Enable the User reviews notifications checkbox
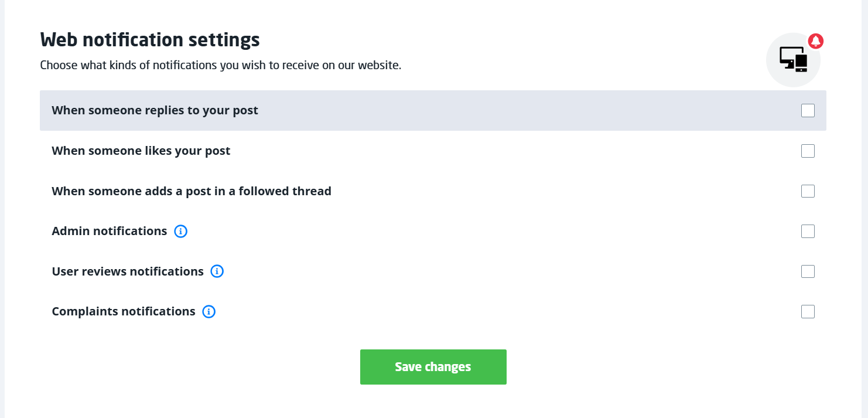The width and height of the screenshot is (868, 418). point(808,271)
